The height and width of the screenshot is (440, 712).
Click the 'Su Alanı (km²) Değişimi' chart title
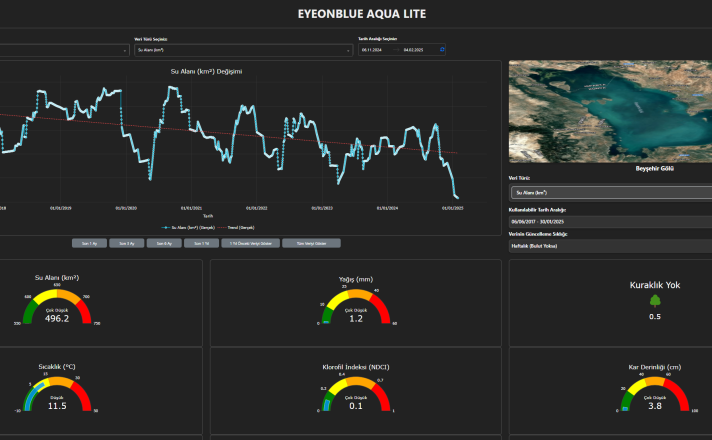pyautogui.click(x=206, y=71)
